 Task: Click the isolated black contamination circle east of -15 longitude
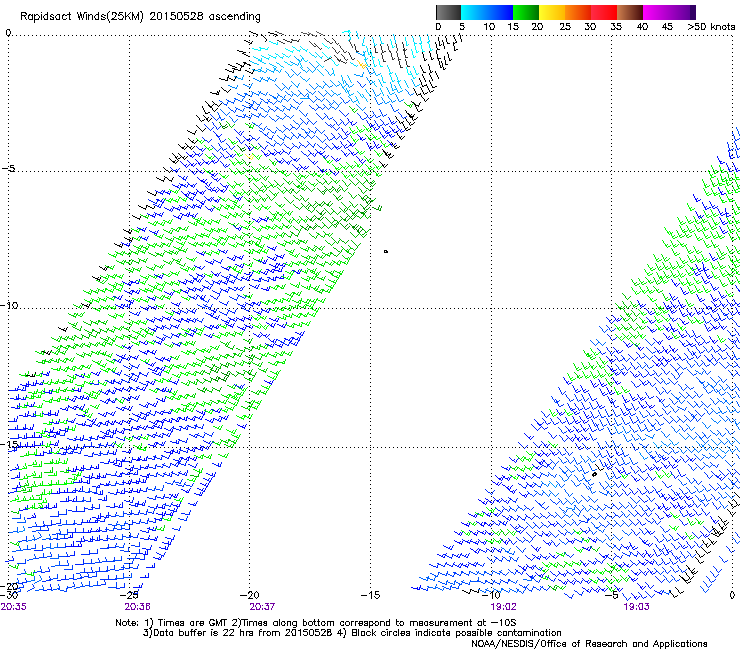pos(386,252)
